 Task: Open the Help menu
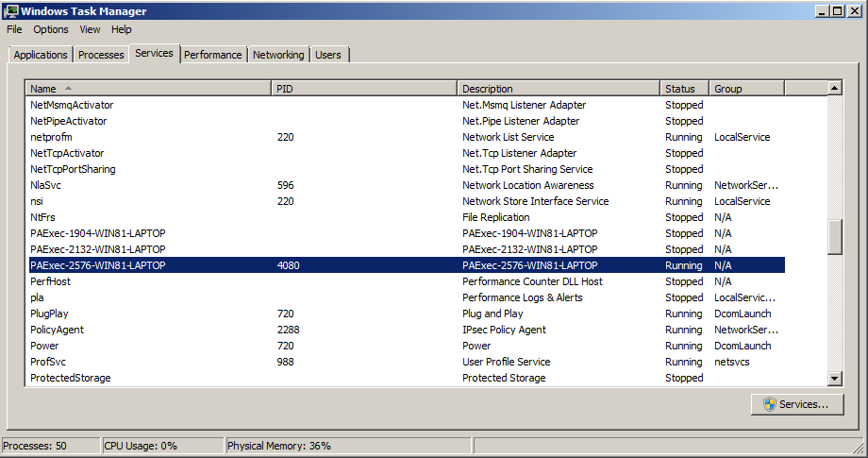(x=121, y=30)
